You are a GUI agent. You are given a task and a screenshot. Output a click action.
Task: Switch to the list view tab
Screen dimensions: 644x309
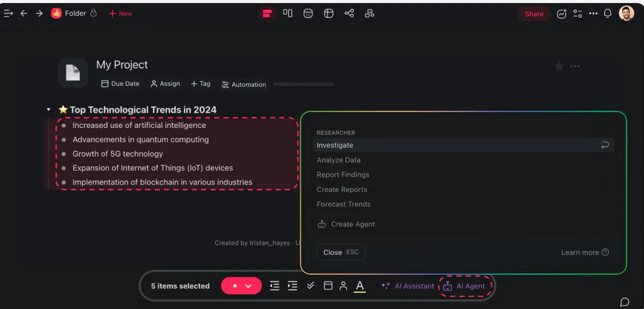267,14
